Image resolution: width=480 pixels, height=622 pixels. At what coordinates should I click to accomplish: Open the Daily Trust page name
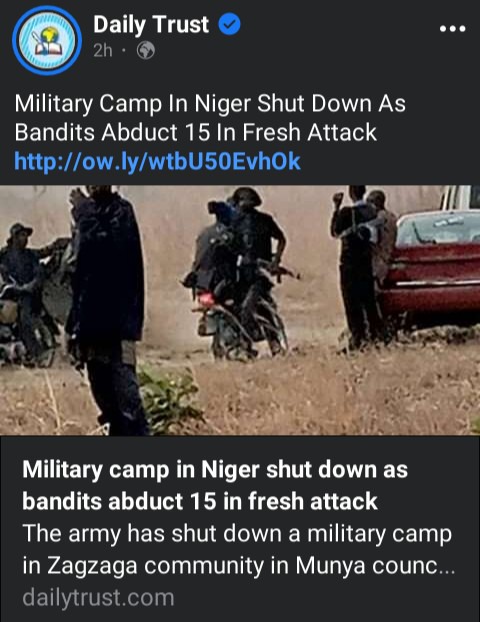[x=151, y=25]
